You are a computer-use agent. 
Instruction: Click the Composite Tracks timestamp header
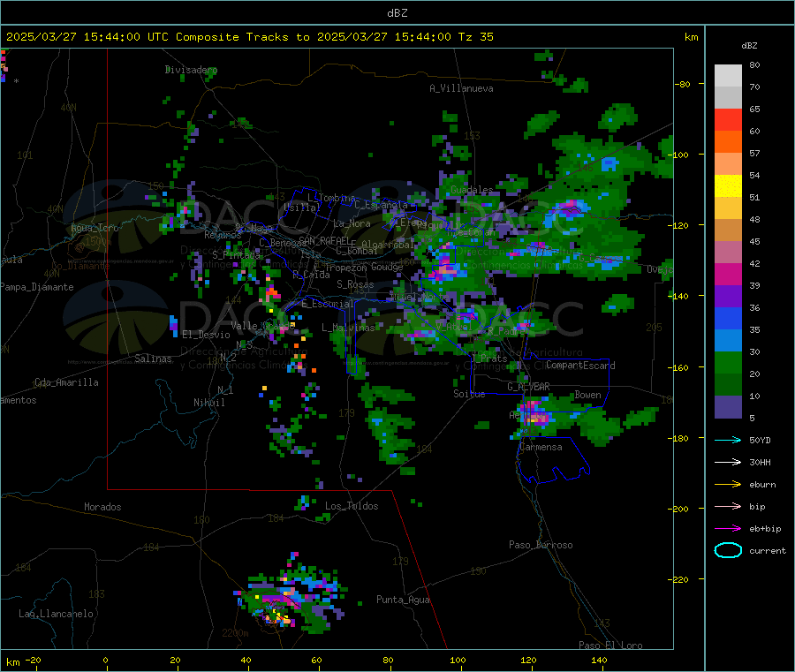250,37
